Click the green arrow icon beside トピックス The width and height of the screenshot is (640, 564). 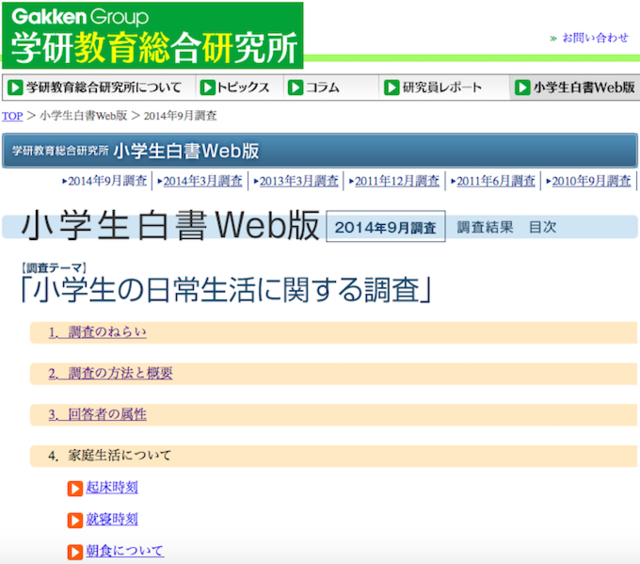click(207, 87)
